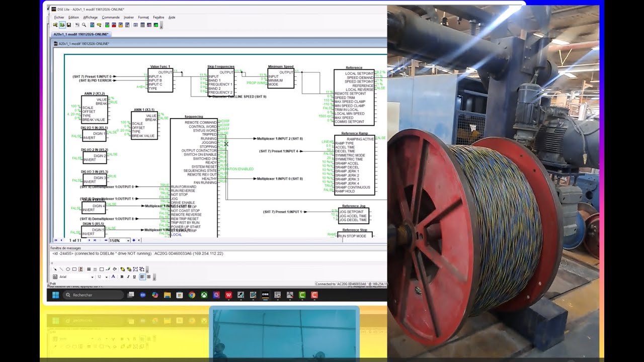Open the Insérer menu
The width and height of the screenshot is (644, 362).
click(129, 17)
